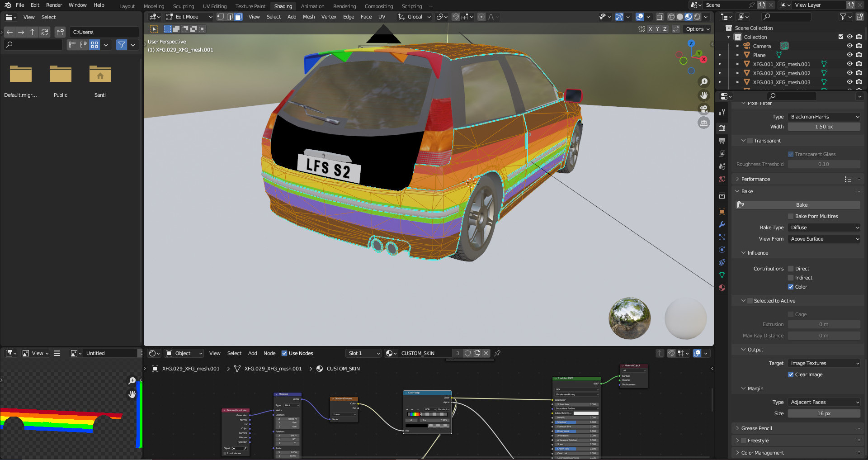Viewport: 868px width, 460px height.
Task: Switch to the Compositing workspace tab
Action: [379, 6]
